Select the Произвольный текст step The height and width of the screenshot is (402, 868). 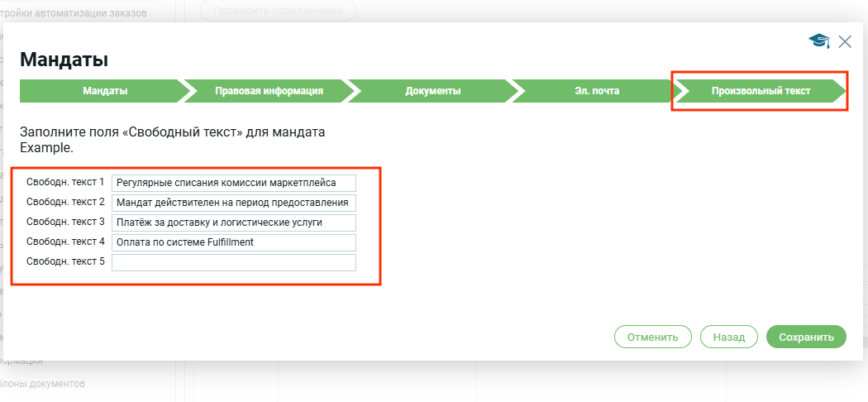[x=761, y=91]
